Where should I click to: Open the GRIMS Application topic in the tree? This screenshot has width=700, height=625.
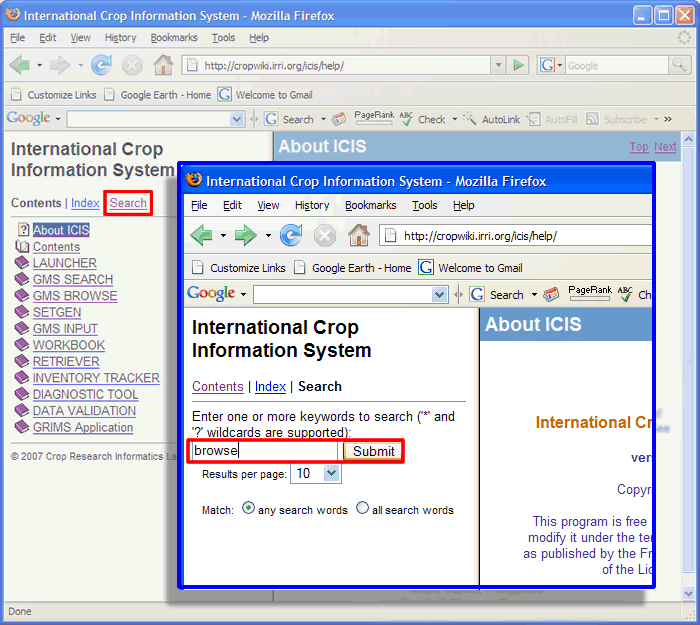click(83, 427)
